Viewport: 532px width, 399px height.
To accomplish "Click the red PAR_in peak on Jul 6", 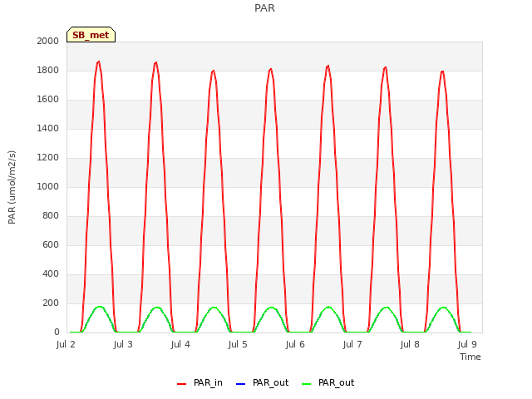I will click(328, 66).
